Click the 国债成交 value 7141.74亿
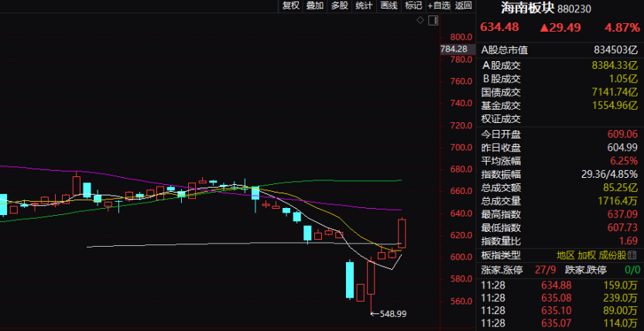Image resolution: width=644 pixels, height=331 pixels. (615, 92)
